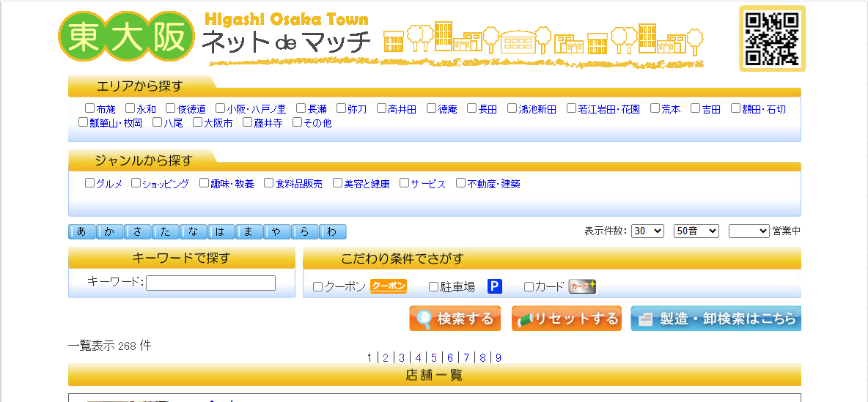Image resolution: width=868 pixels, height=402 pixels.
Task: Click the QR code image
Action: [771, 38]
